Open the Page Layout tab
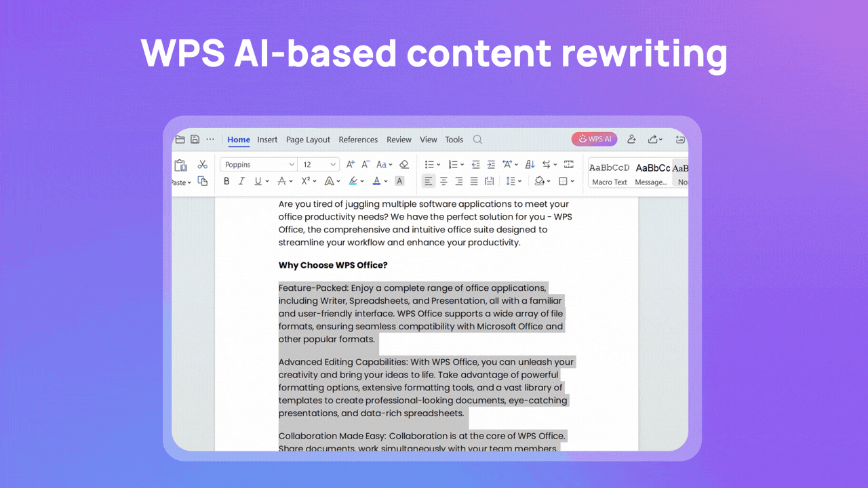Screen dimensions: 868x488 click(308, 140)
